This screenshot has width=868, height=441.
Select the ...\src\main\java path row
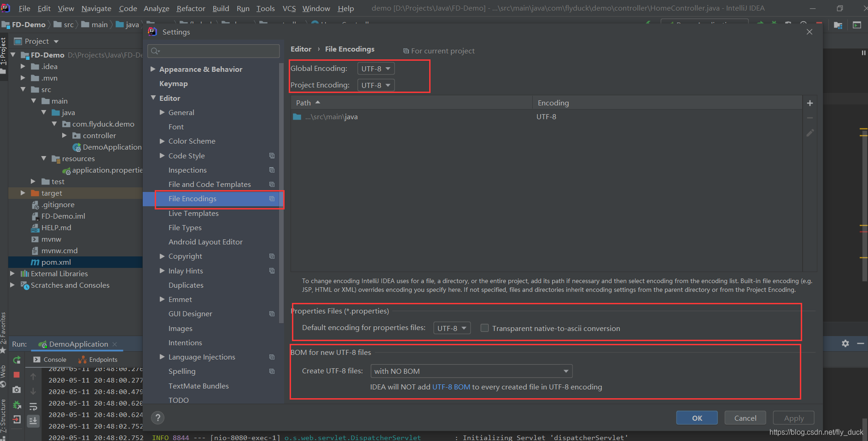click(546, 117)
